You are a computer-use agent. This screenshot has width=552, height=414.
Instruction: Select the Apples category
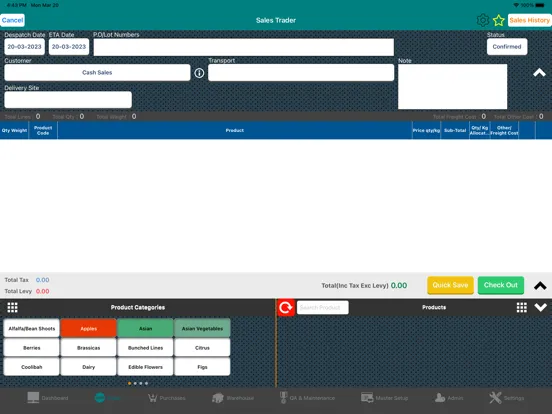(x=88, y=328)
